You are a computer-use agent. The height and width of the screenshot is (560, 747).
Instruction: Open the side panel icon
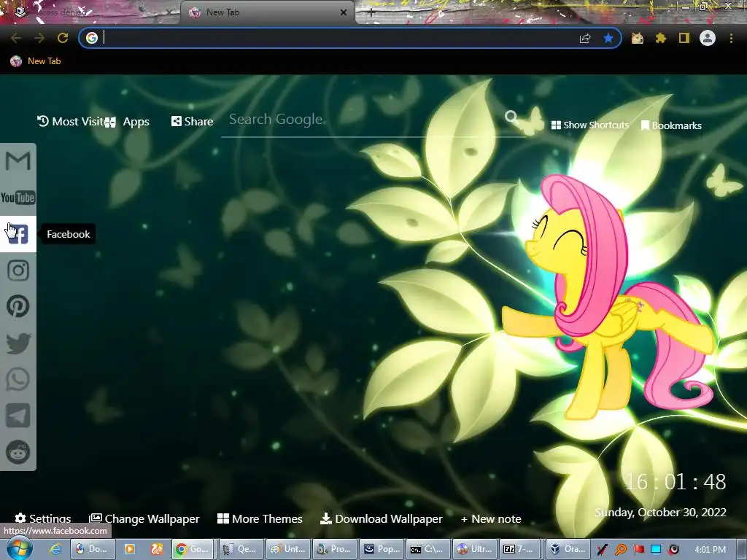pos(684,38)
